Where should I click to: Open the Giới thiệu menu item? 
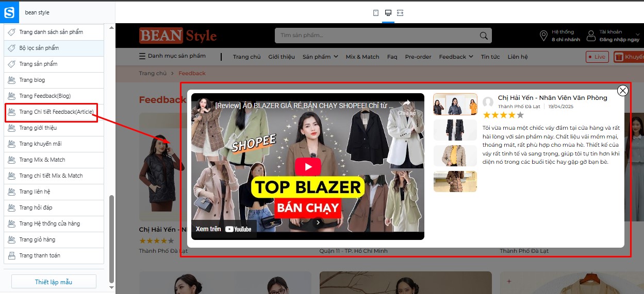282,57
